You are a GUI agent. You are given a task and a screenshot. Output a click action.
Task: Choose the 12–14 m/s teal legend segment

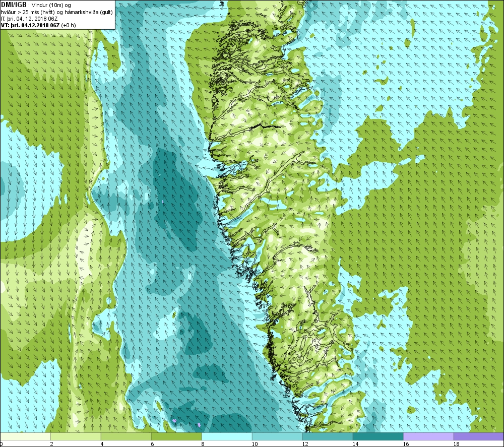tap(328, 436)
